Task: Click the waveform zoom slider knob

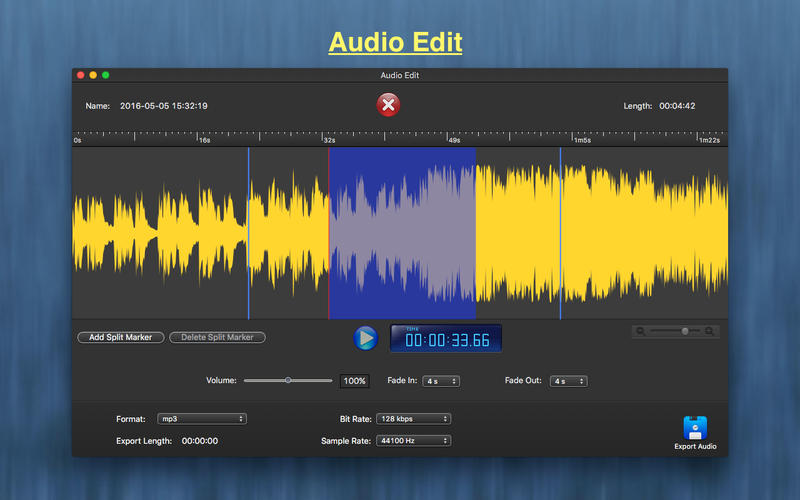Action: [685, 331]
